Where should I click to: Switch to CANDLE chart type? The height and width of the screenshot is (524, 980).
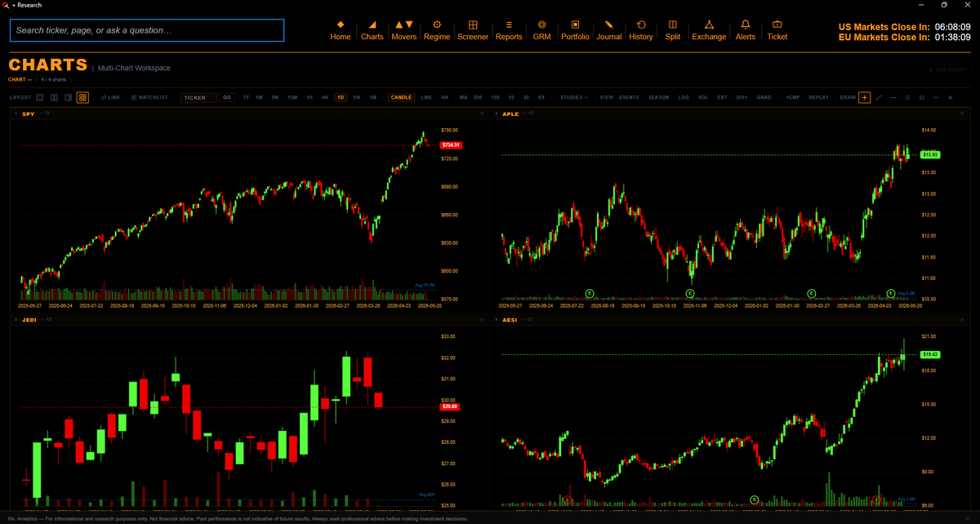[x=401, y=97]
